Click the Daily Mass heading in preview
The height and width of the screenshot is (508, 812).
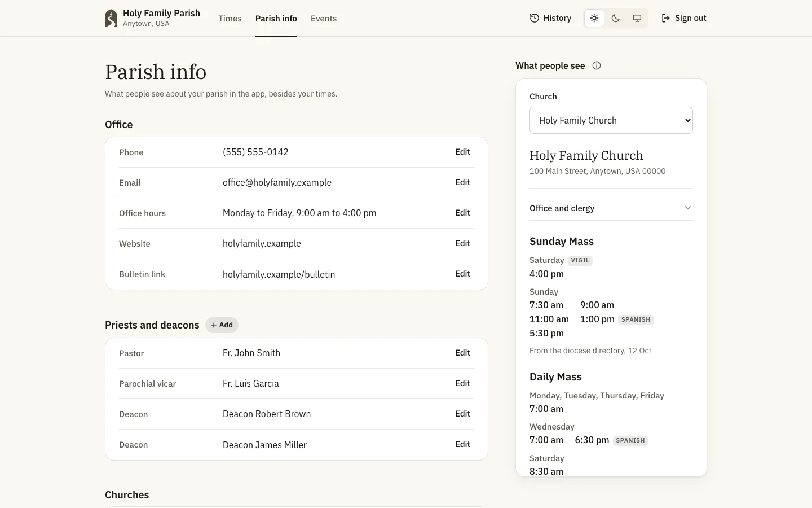tap(555, 376)
